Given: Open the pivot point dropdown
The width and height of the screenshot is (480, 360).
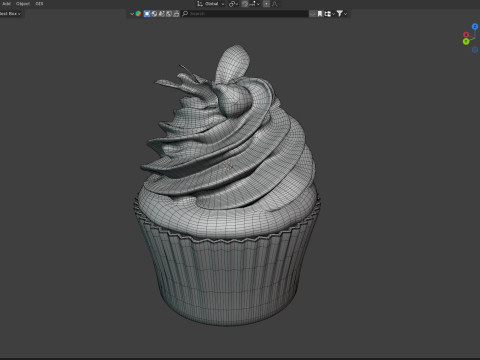Looking at the screenshot, I should click(233, 4).
